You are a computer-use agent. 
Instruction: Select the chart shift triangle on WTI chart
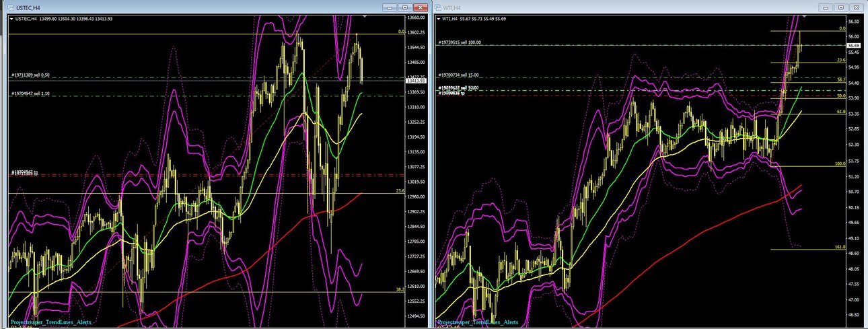click(x=805, y=15)
